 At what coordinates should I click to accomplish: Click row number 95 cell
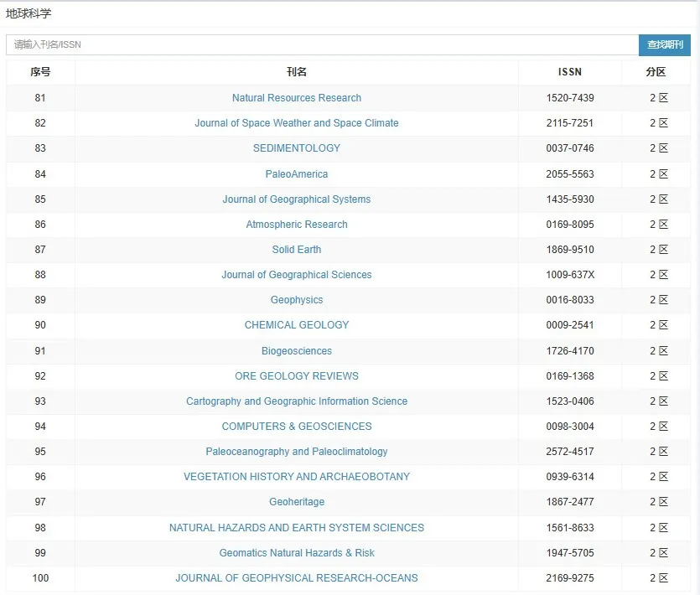pos(40,451)
